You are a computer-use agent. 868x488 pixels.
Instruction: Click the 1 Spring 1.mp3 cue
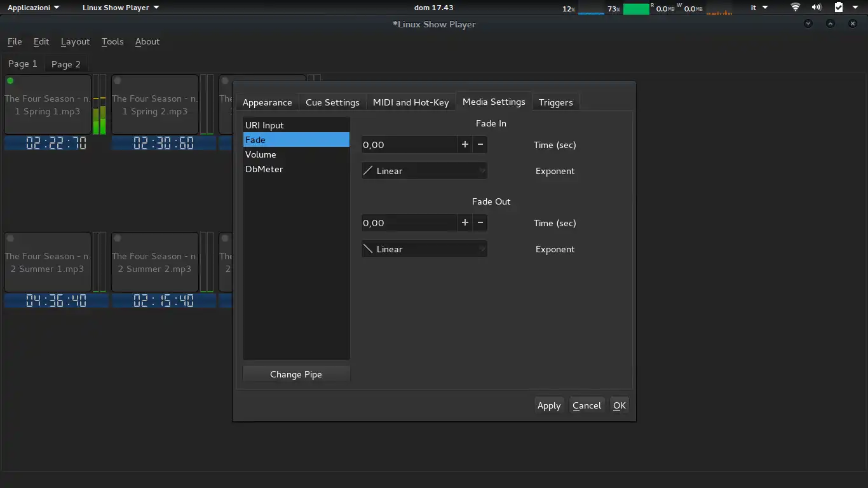click(x=48, y=105)
